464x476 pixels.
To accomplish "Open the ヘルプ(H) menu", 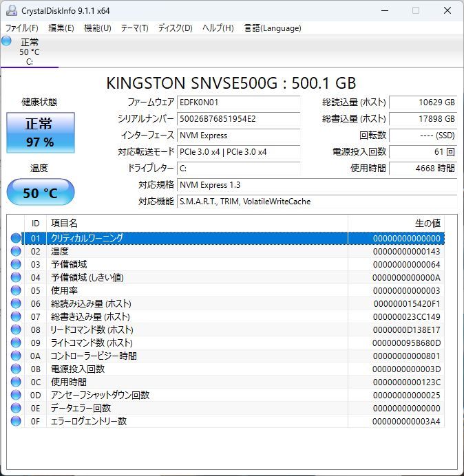I will point(218,28).
